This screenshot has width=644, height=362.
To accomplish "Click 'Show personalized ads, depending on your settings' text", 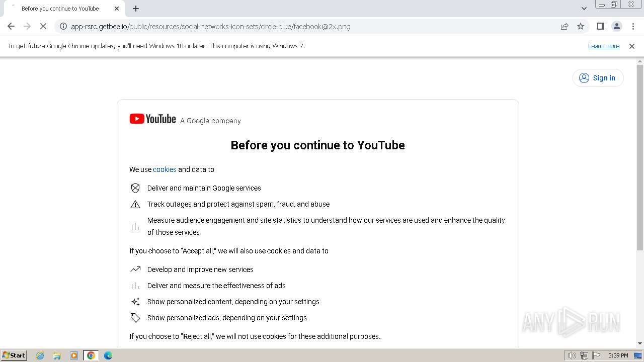I will [x=227, y=318].
